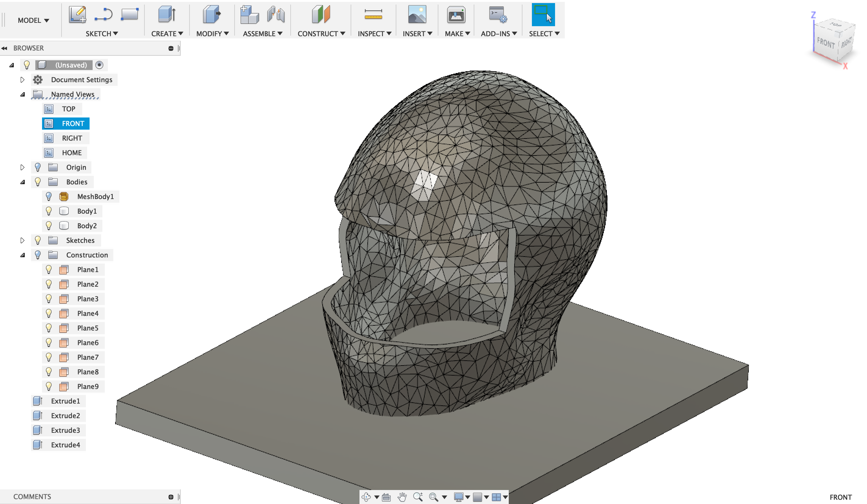Select Extrude3 in the browser timeline
This screenshot has width=867, height=504.
click(65, 430)
